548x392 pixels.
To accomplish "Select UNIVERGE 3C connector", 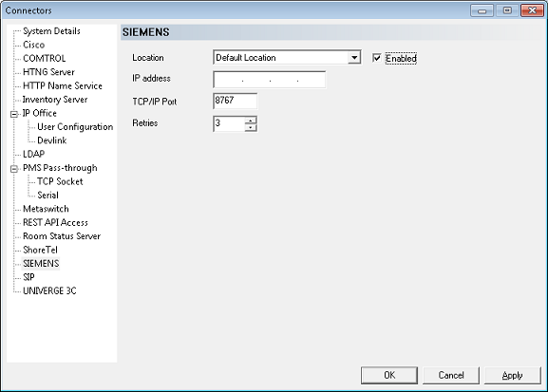I will click(49, 290).
